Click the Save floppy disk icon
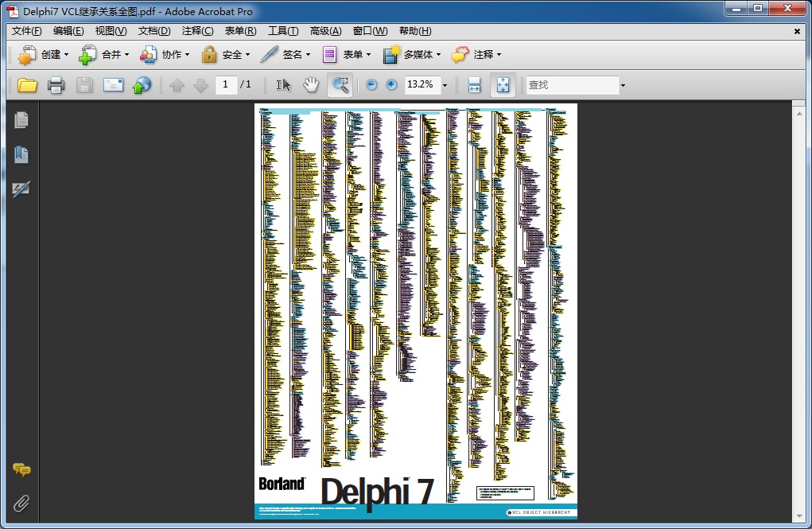The width and height of the screenshot is (812, 529). click(84, 85)
